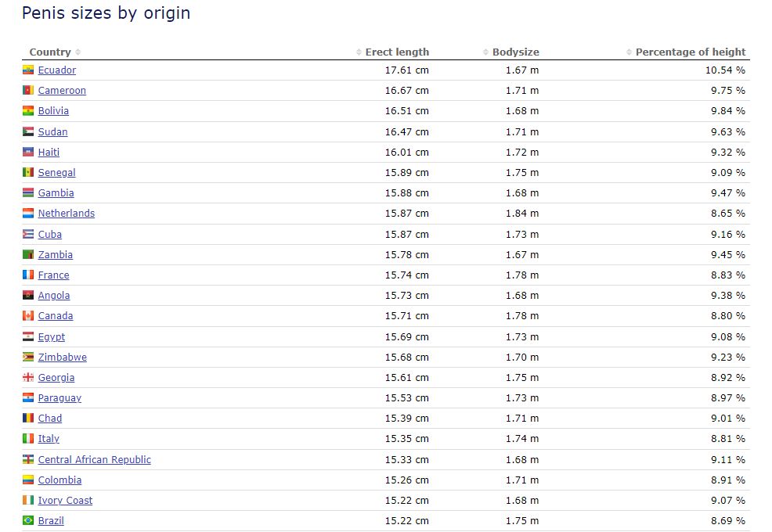Open the Ivory Coast link
This screenshot has height=532, width=772.
(65, 501)
